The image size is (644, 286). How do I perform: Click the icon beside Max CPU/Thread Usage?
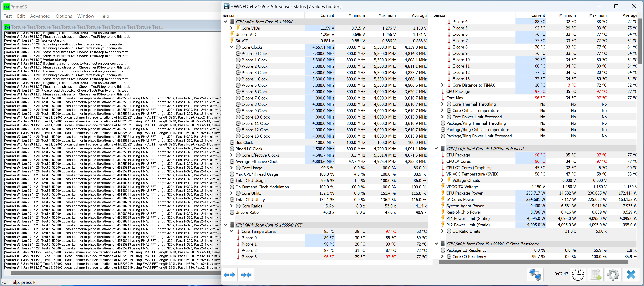(x=232, y=174)
